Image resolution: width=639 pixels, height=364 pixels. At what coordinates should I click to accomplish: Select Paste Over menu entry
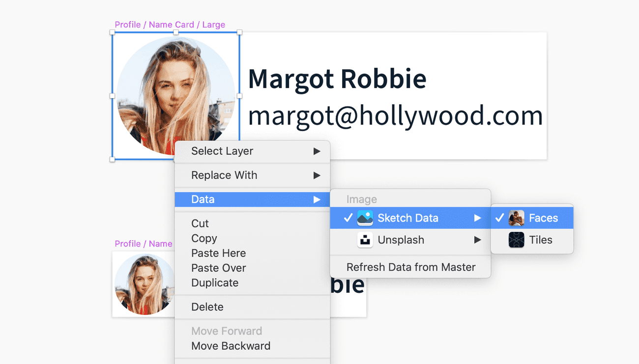coord(218,268)
